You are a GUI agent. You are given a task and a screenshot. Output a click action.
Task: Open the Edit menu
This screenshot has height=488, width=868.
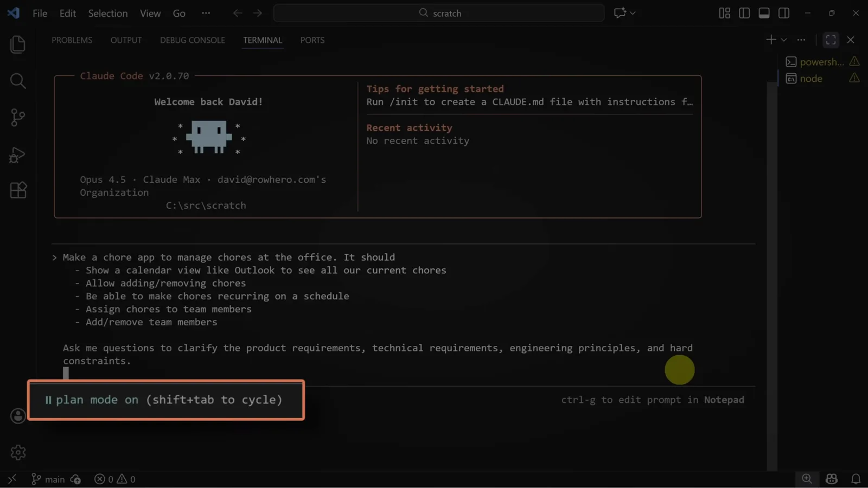(x=68, y=13)
